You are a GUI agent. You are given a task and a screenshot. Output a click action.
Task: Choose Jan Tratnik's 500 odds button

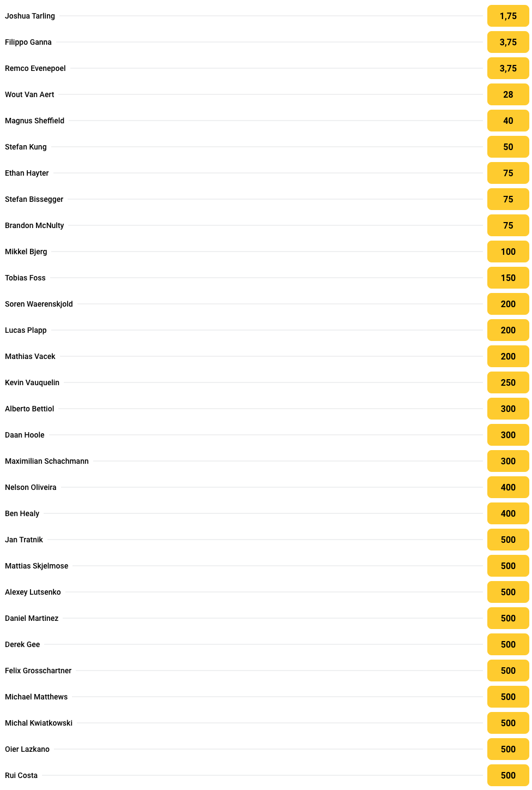point(508,540)
